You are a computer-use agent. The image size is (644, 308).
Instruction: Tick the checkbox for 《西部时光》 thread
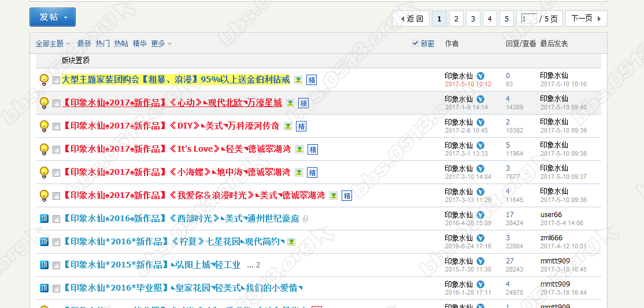tap(56, 219)
